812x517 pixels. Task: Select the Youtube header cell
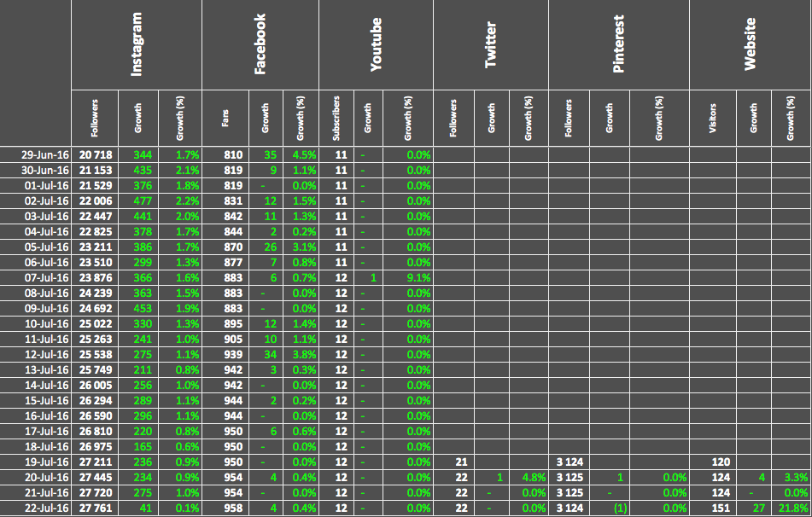tap(376, 45)
